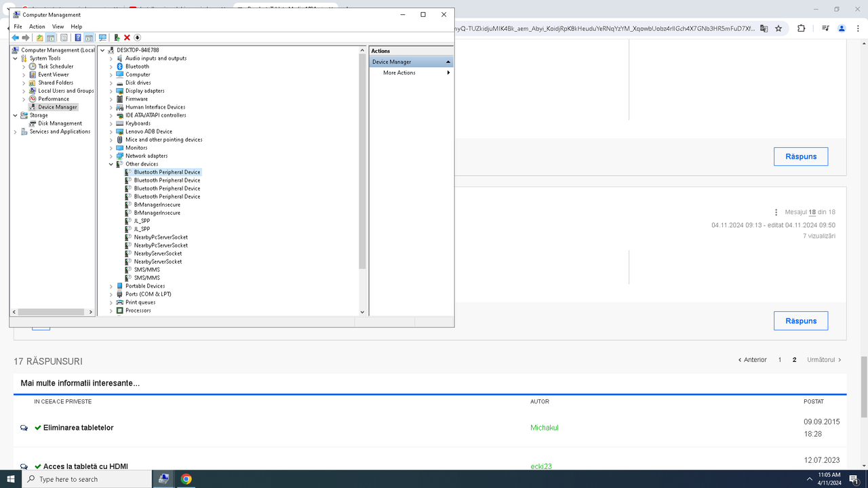Click the Mice and other pointing devices icon
Viewport: 868px width, 488px height.
(x=120, y=140)
